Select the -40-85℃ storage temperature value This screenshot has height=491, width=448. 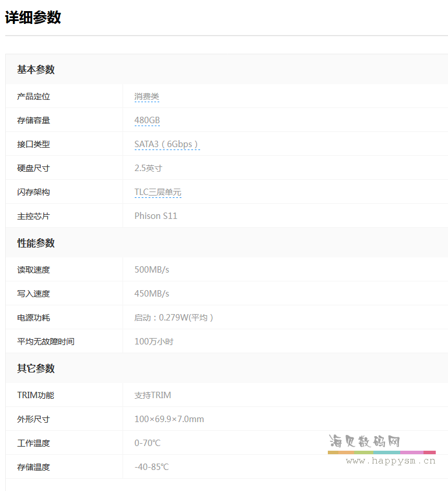point(152,467)
